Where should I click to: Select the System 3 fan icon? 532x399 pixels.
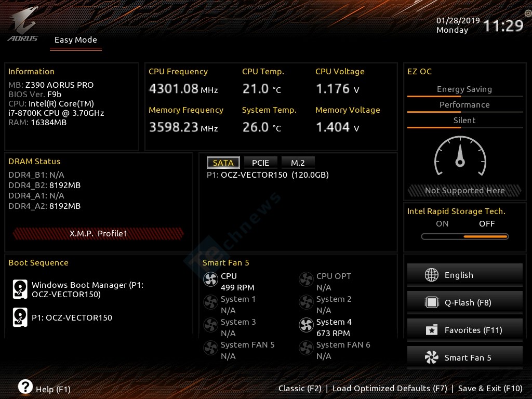[x=210, y=325]
